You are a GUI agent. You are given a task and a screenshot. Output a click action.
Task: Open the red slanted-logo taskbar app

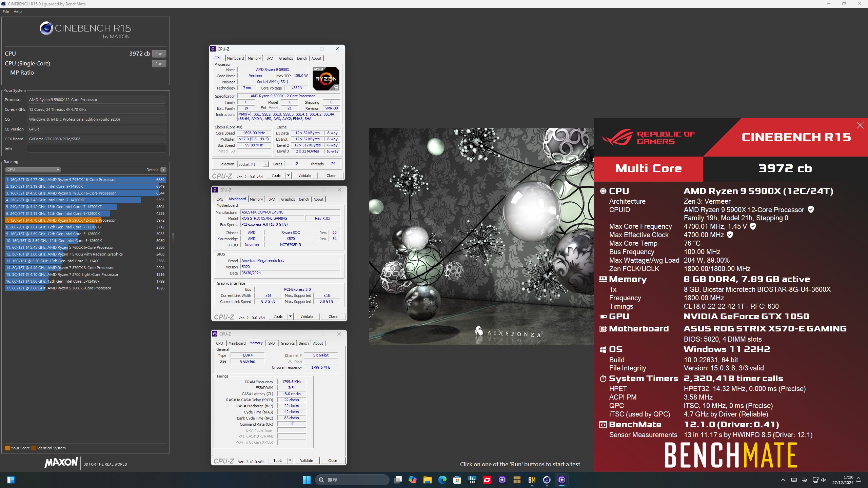[487, 480]
